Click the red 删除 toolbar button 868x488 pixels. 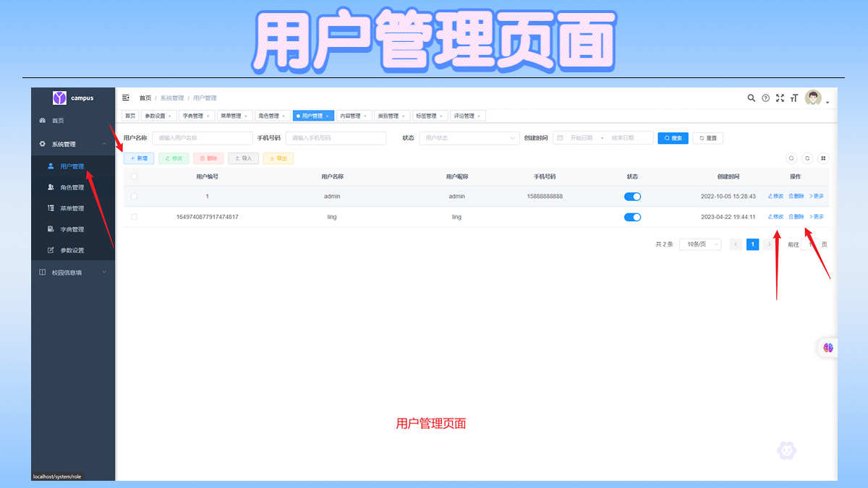208,158
